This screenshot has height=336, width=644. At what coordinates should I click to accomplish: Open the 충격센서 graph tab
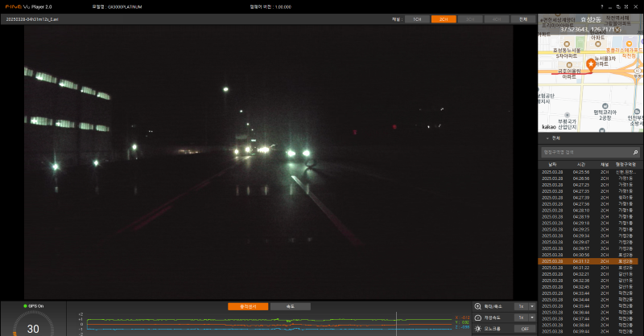tap(248, 306)
